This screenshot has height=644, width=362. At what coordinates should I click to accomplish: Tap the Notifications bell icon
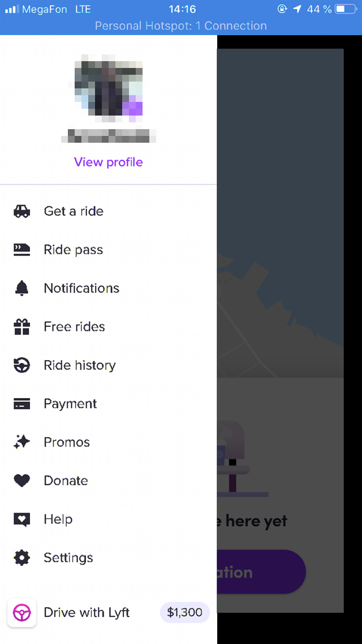tap(21, 288)
